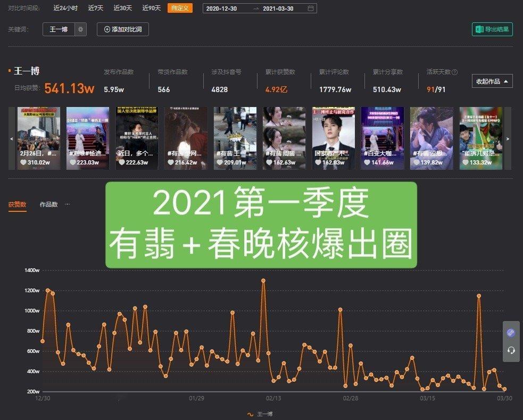The width and height of the screenshot is (523, 420).
Task: Switch to the 获赞数 chart tab
Action: coord(18,204)
